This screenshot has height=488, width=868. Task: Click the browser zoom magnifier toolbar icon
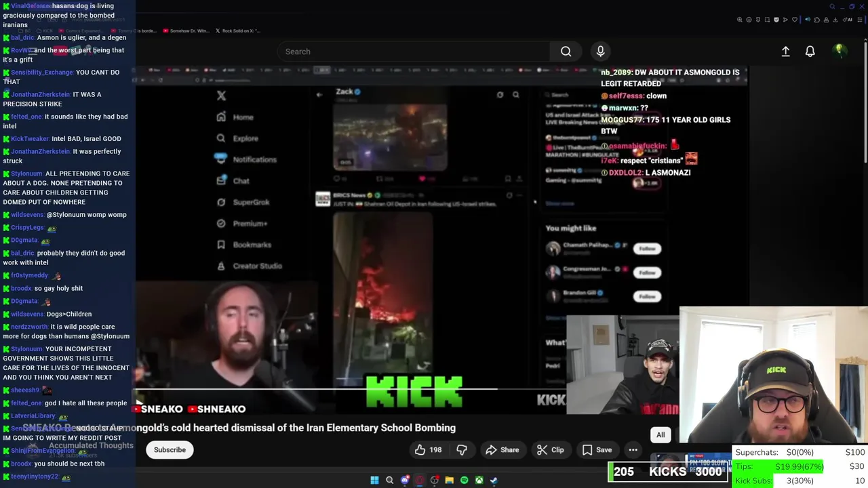(x=739, y=20)
